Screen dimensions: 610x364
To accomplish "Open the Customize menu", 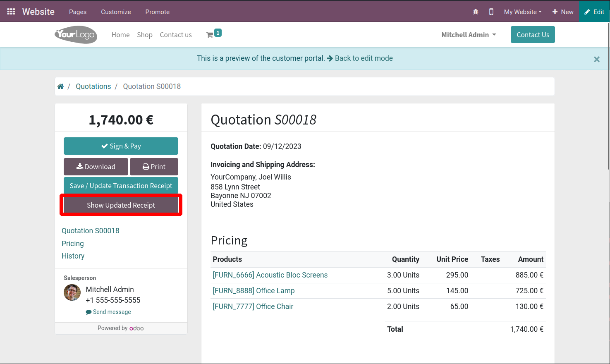I will click(116, 12).
